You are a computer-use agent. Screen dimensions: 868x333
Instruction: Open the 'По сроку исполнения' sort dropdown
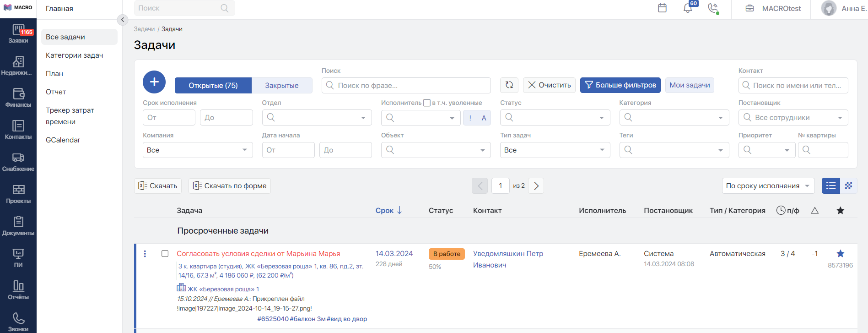[768, 186]
